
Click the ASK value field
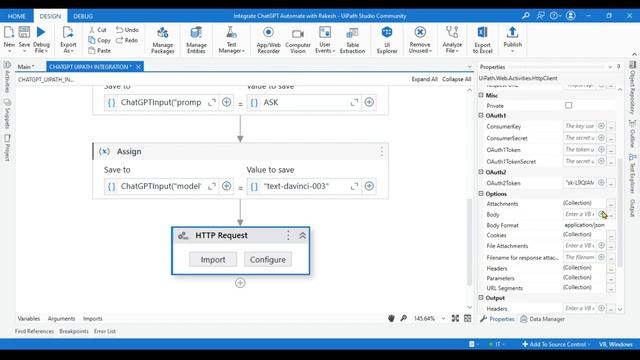[304, 102]
